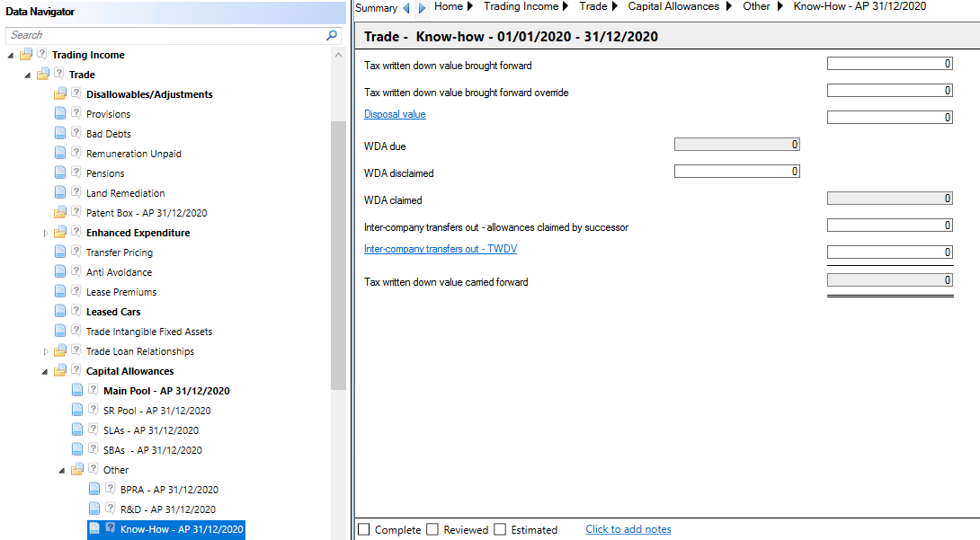Expand the Enhanced Expenditure node
The width and height of the screenshot is (980, 540).
[x=45, y=233]
